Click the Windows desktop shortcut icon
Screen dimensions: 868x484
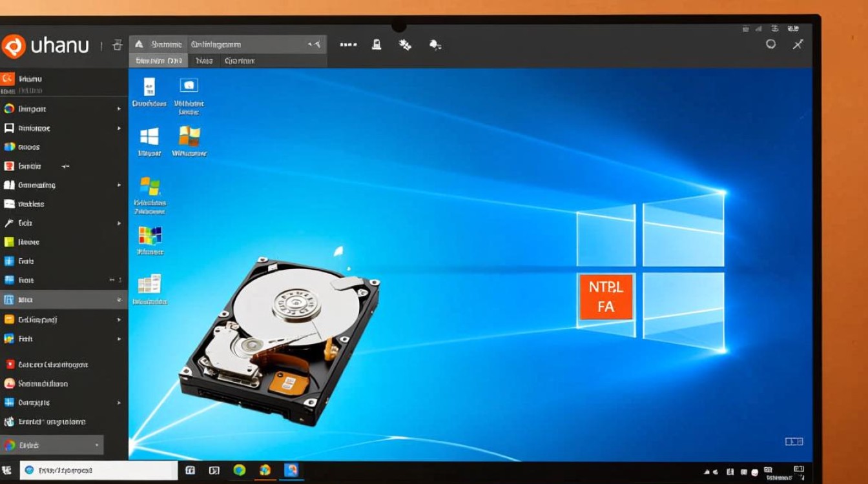[150, 137]
